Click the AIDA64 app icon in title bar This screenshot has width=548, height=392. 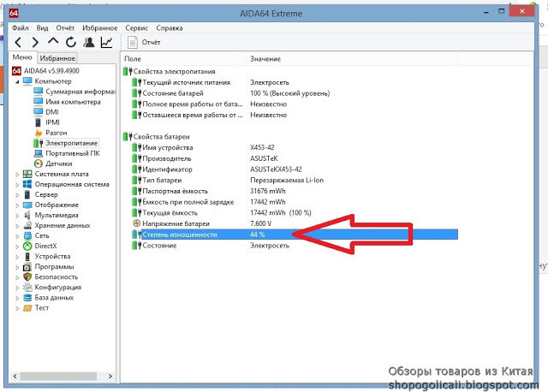[x=14, y=13]
